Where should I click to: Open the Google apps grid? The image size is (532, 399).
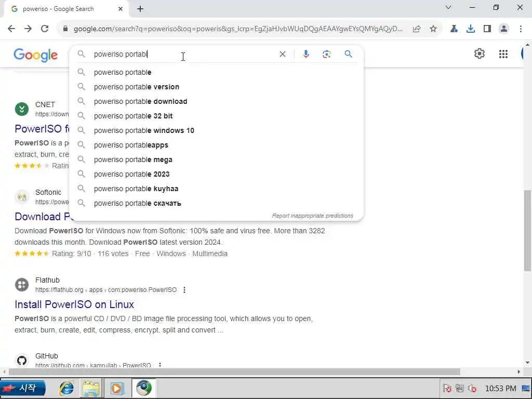point(503,54)
